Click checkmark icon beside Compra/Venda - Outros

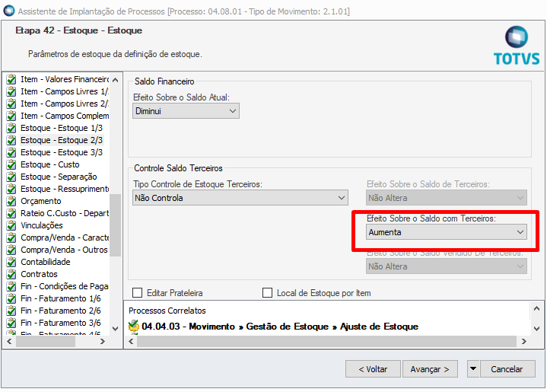(11, 250)
